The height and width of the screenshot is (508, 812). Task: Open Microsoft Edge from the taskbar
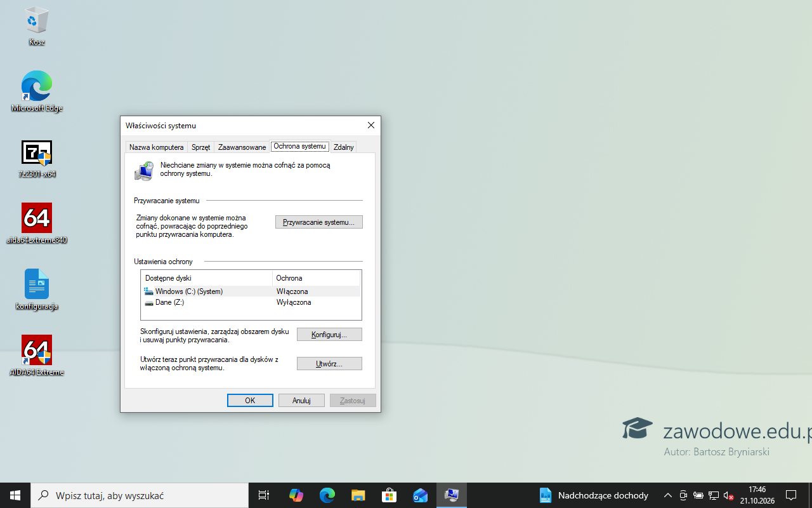click(x=327, y=495)
